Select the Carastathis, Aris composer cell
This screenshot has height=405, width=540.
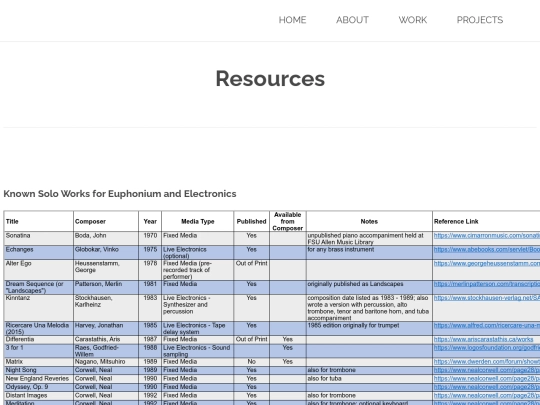106,340
